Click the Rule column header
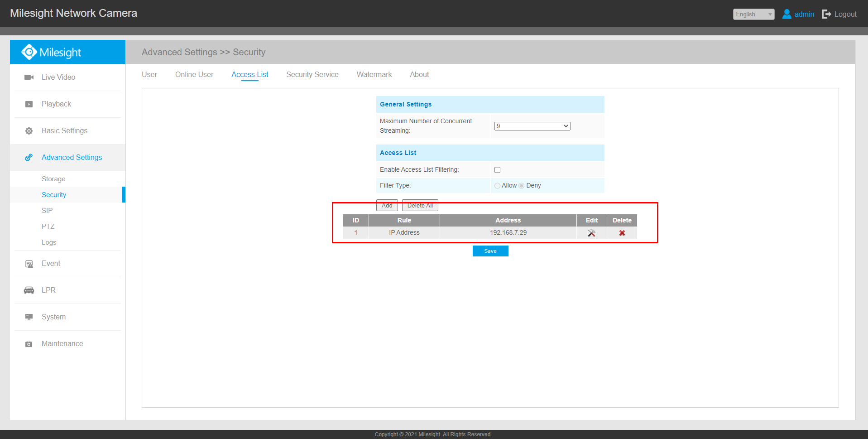This screenshot has width=868, height=439. [x=404, y=221]
